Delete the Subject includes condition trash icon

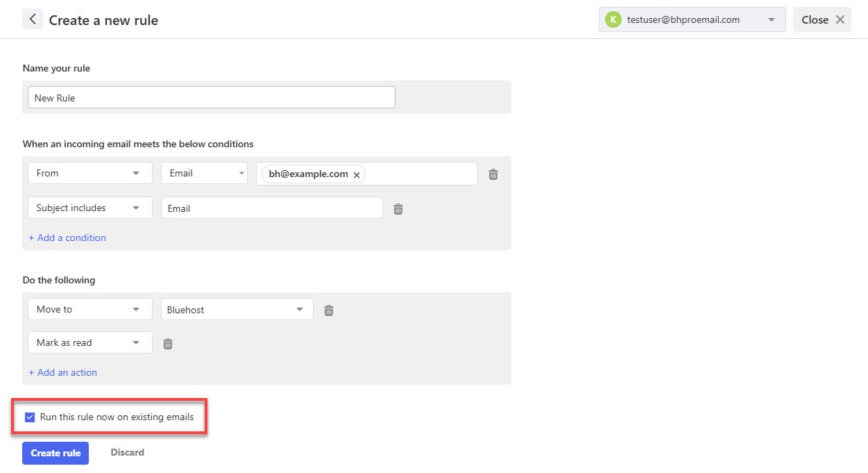(398, 208)
